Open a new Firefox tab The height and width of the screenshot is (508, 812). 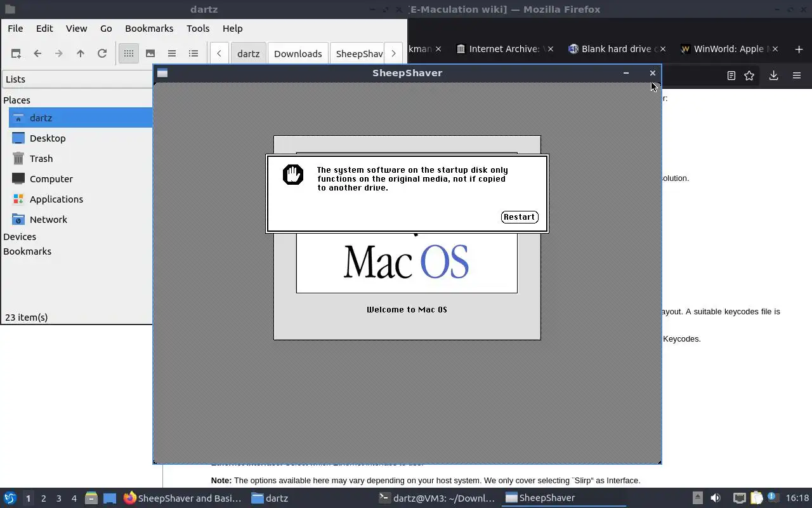(x=799, y=49)
